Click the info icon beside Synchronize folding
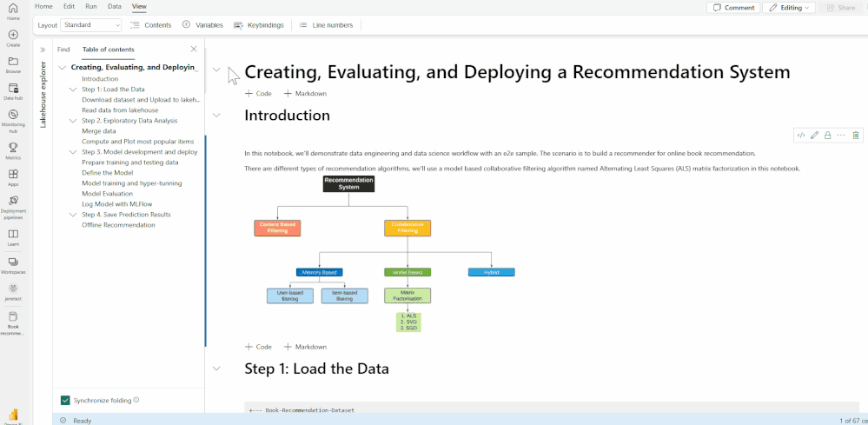 (x=136, y=400)
